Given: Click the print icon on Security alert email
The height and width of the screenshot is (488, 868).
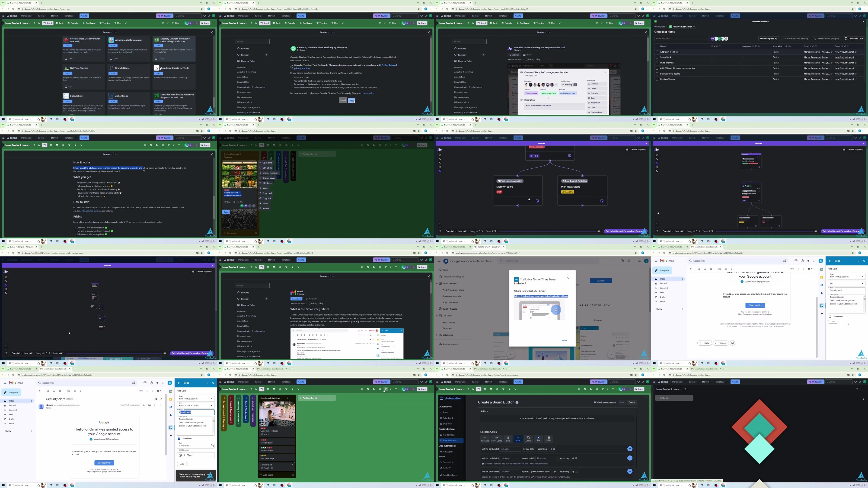Looking at the screenshot, I should (x=156, y=399).
